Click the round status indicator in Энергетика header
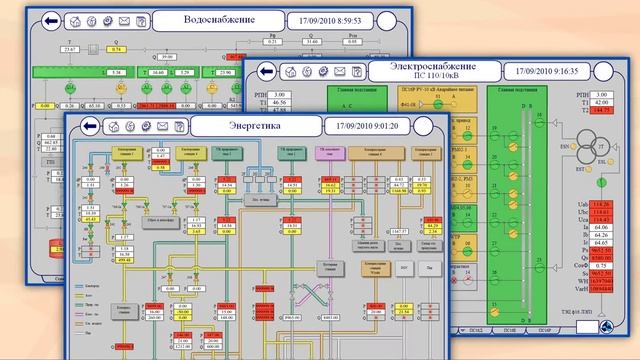640x360 pixels. [423, 126]
